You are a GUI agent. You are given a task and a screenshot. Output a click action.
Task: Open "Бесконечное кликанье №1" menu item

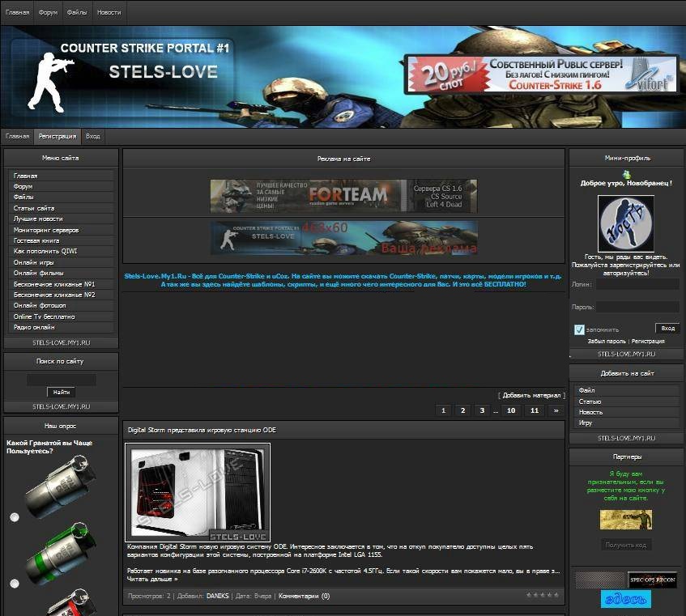(62, 284)
